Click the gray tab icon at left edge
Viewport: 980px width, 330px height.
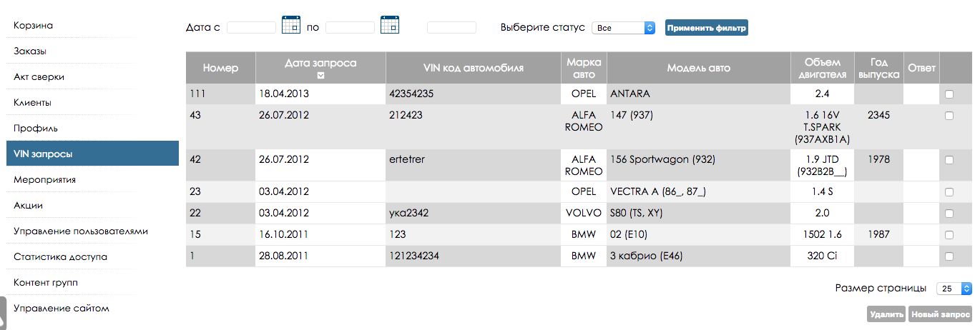3,313
